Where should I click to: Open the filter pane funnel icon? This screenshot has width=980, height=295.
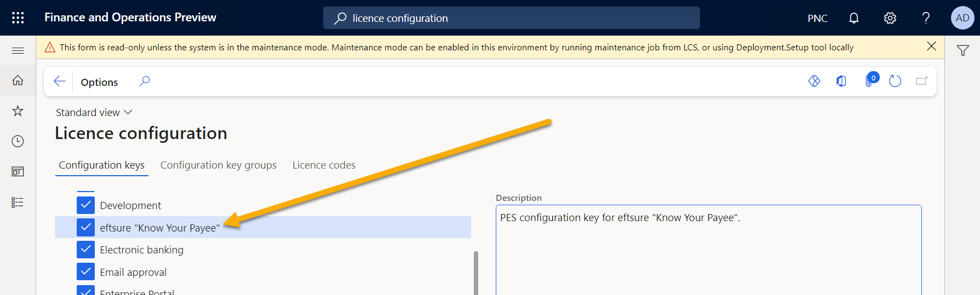tap(962, 50)
